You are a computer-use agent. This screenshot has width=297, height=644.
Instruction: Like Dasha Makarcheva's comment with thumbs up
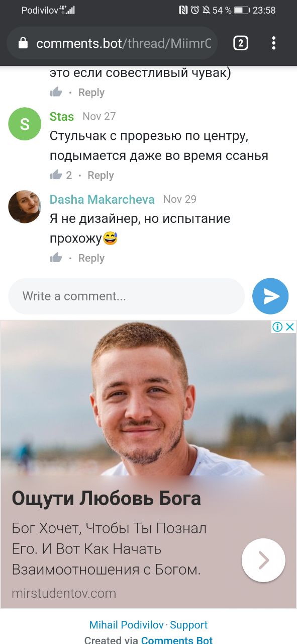56,258
